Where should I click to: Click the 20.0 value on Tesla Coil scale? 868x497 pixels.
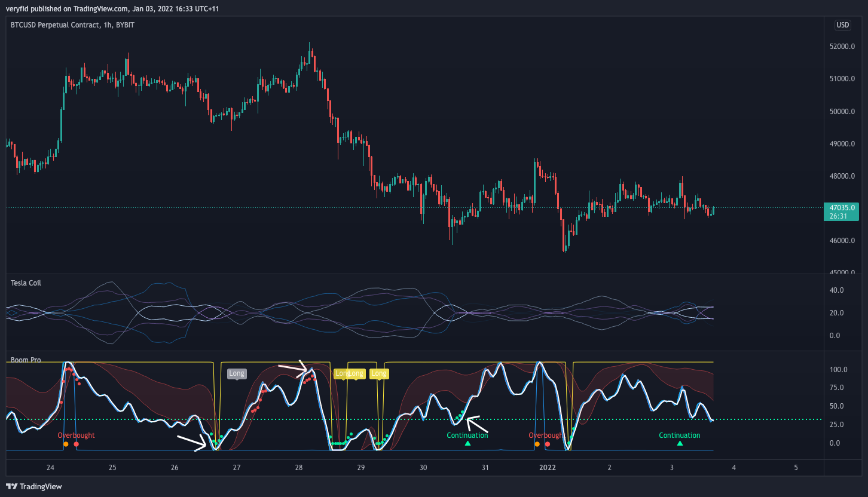tap(837, 313)
